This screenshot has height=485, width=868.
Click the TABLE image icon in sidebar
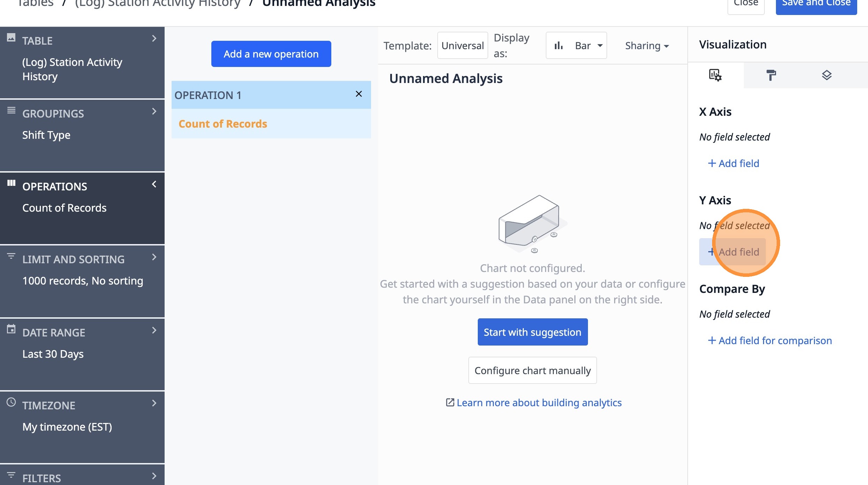(x=11, y=37)
